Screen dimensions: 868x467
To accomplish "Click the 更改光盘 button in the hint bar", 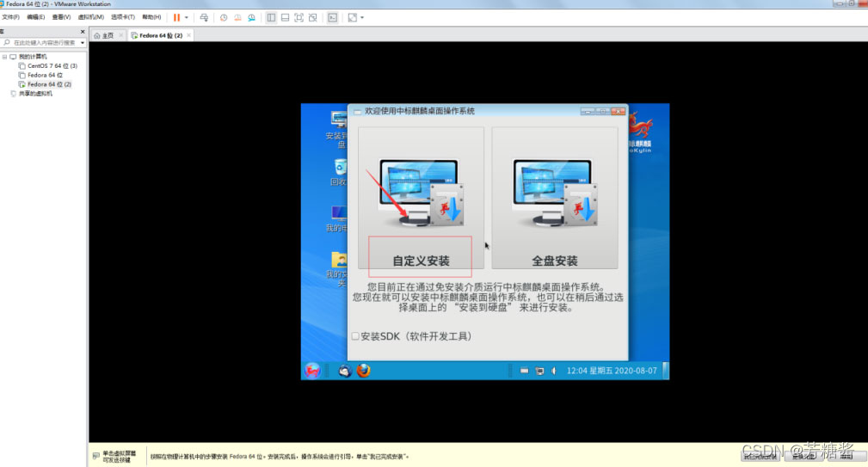I will [803, 457].
